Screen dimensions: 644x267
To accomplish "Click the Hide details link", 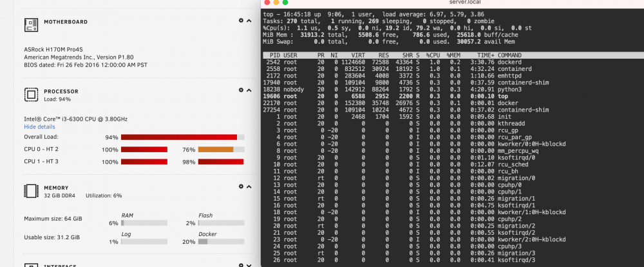I will pos(39,126).
